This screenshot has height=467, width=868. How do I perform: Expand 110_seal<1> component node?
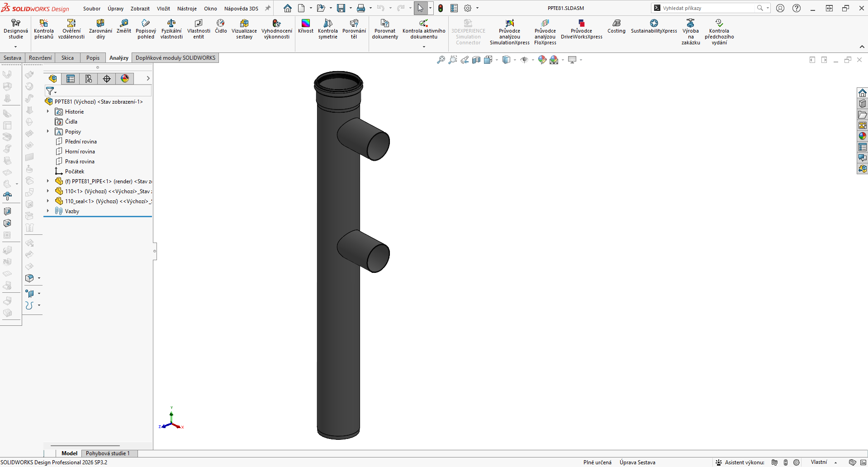pyautogui.click(x=48, y=201)
